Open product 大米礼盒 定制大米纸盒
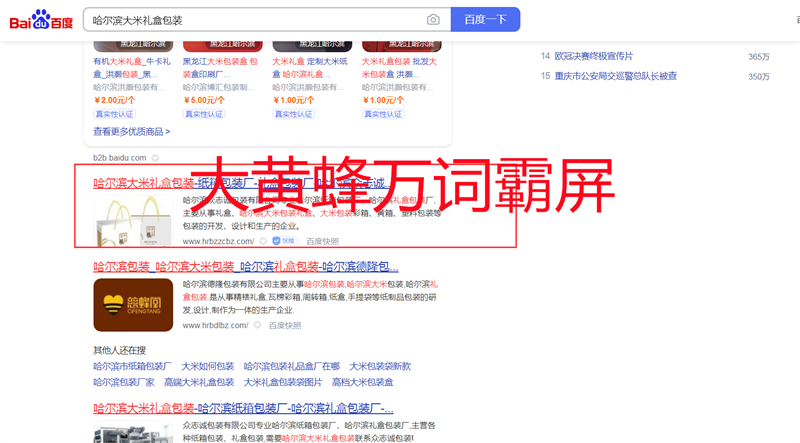This screenshot has height=443, width=800. [310, 67]
